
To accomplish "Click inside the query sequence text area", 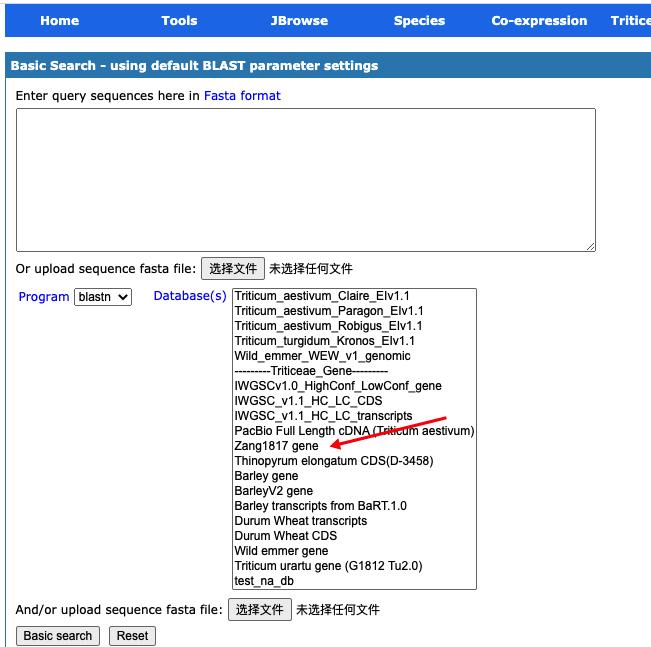I will tap(306, 180).
